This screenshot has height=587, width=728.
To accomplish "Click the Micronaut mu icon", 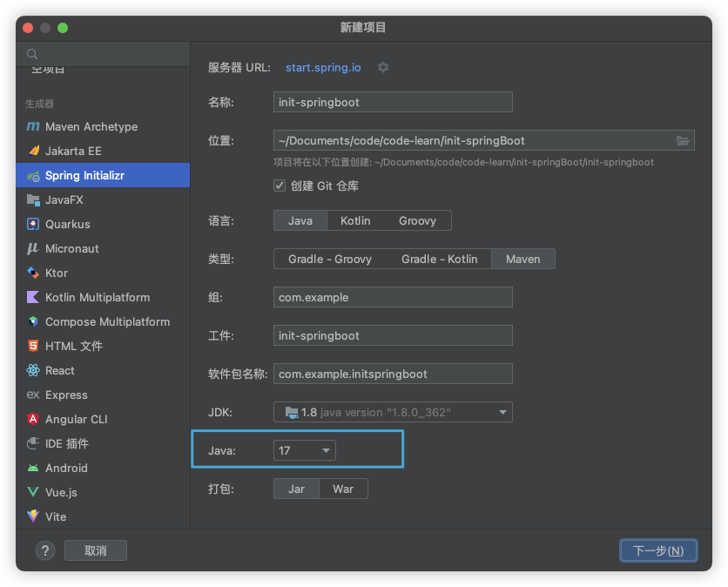I will pyautogui.click(x=32, y=248).
